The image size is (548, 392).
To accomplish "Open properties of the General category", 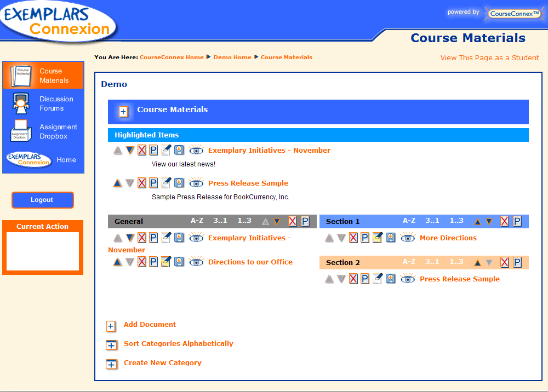I will [305, 221].
